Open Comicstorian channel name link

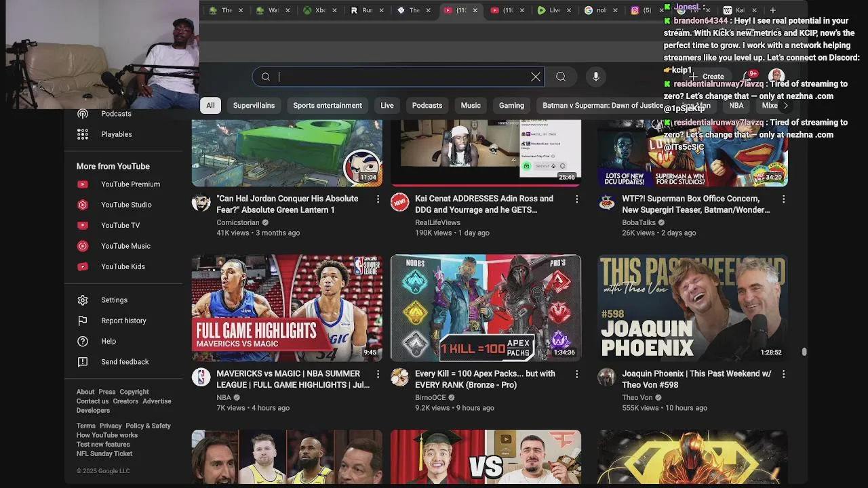point(238,222)
